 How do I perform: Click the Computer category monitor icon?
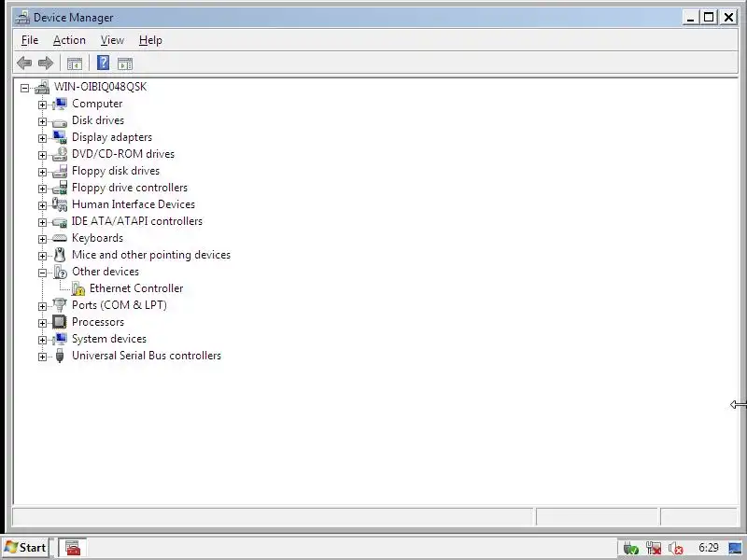pyautogui.click(x=60, y=104)
